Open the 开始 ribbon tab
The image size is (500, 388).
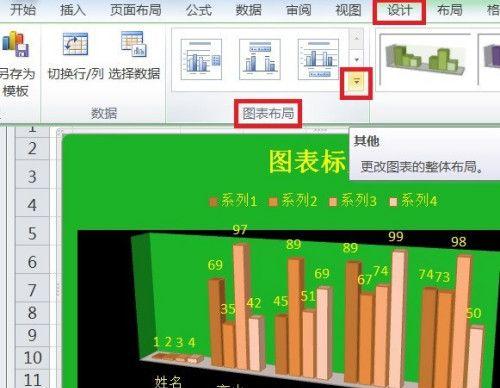pyautogui.click(x=23, y=10)
